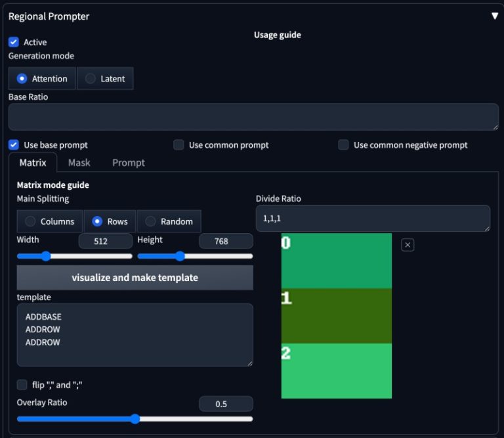The width and height of the screenshot is (504, 438).
Task: Select Attention generation mode
Action: pos(42,78)
